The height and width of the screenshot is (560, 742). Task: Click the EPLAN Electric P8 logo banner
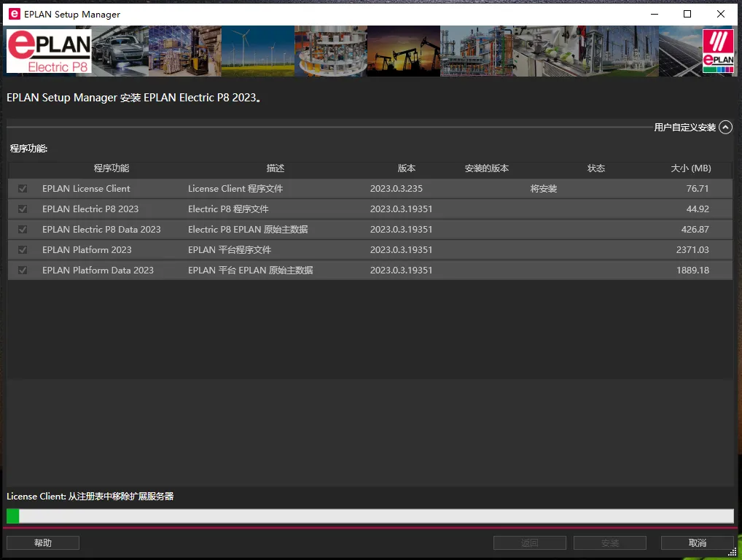(49, 51)
